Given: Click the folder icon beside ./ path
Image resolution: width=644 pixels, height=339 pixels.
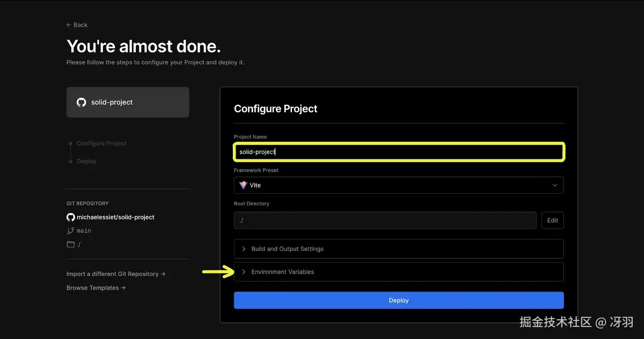Looking at the screenshot, I should [71, 245].
